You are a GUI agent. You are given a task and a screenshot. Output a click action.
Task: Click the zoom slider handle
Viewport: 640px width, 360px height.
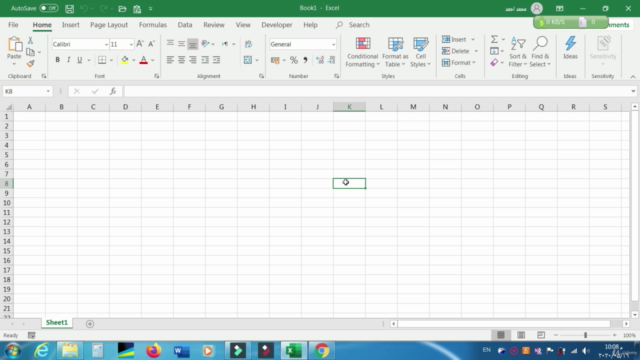click(585, 335)
